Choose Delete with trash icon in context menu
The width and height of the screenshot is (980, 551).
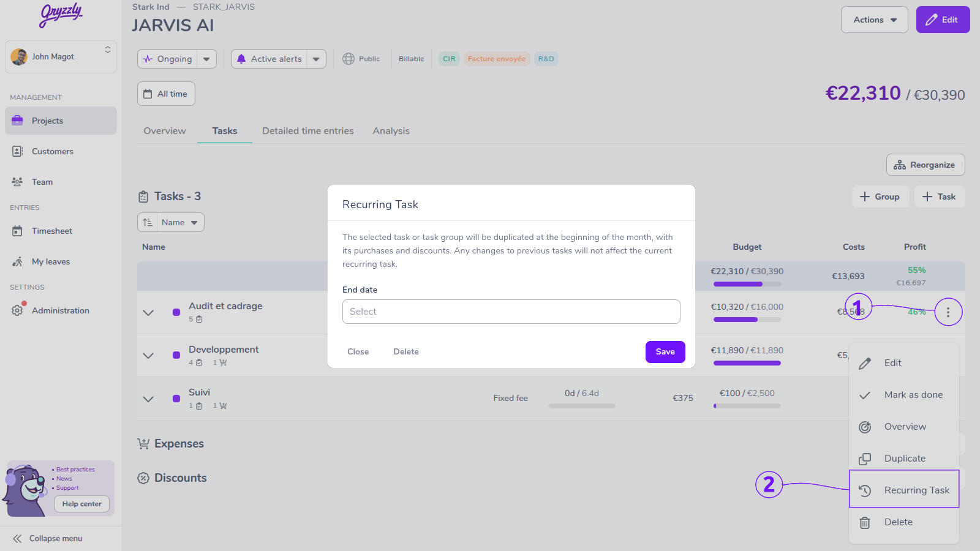[x=904, y=522]
